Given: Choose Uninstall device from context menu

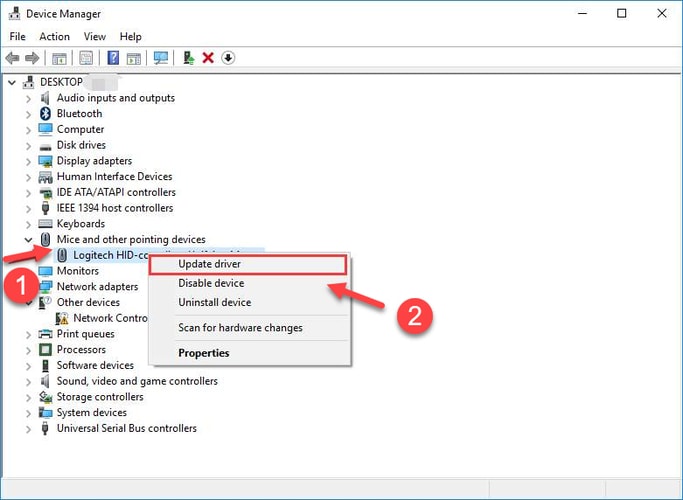Looking at the screenshot, I should coord(214,303).
